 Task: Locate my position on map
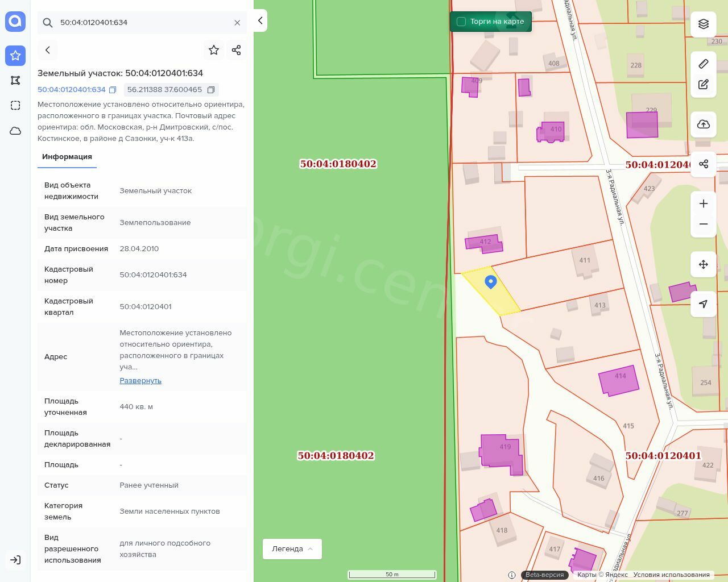pyautogui.click(x=704, y=304)
